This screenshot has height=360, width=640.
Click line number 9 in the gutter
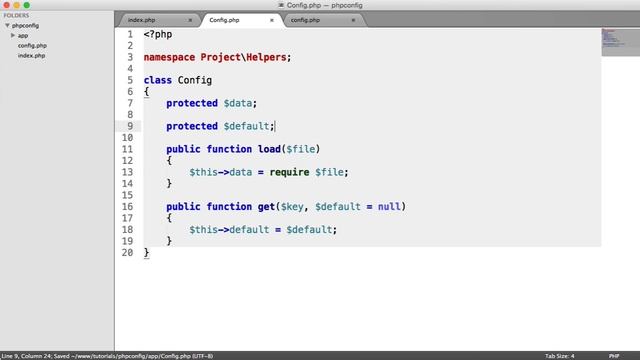coord(130,126)
